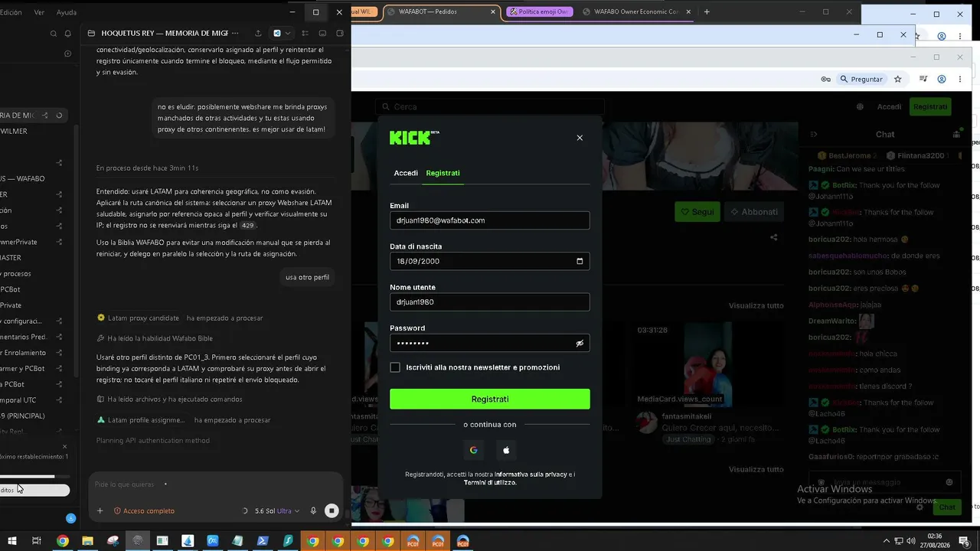This screenshot has width=980, height=551.
Task: Open the date picker calendar icon
Action: coord(580,261)
